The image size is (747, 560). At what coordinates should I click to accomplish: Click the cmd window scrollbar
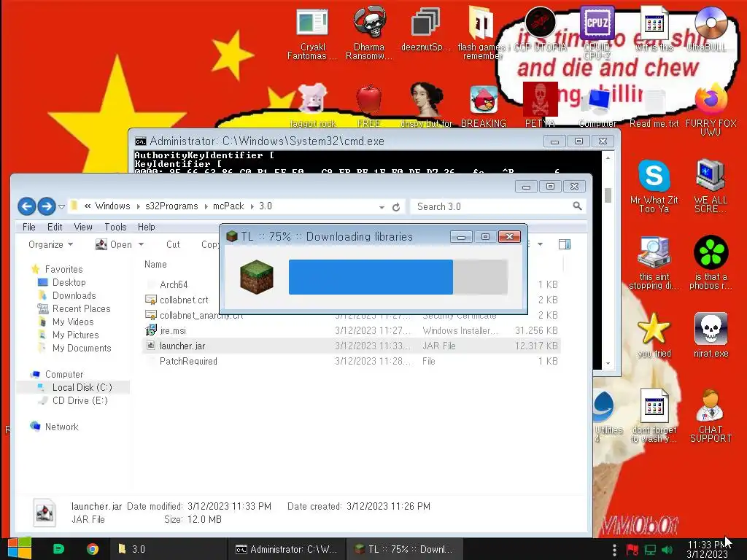coord(608,259)
